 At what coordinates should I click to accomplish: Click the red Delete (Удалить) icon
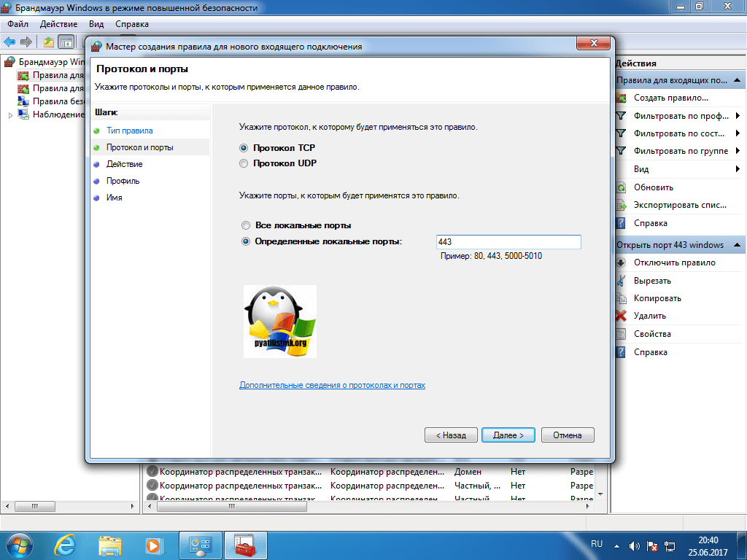click(622, 316)
